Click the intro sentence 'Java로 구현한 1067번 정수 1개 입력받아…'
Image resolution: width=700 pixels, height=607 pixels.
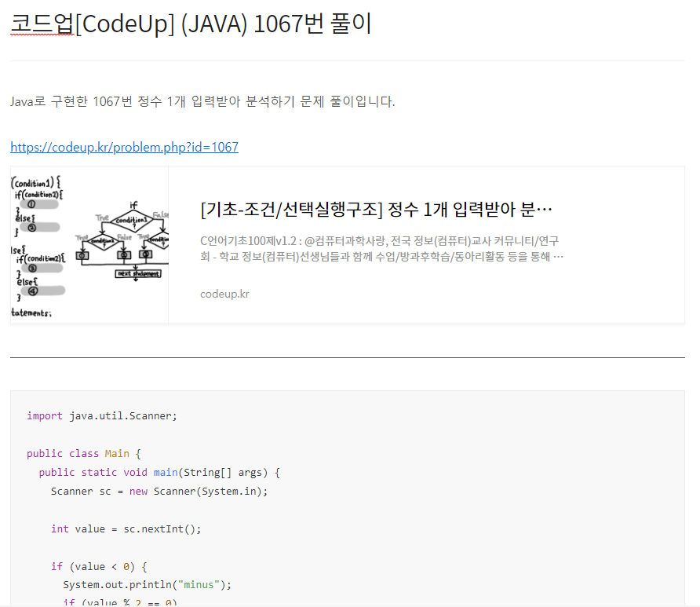(202, 101)
